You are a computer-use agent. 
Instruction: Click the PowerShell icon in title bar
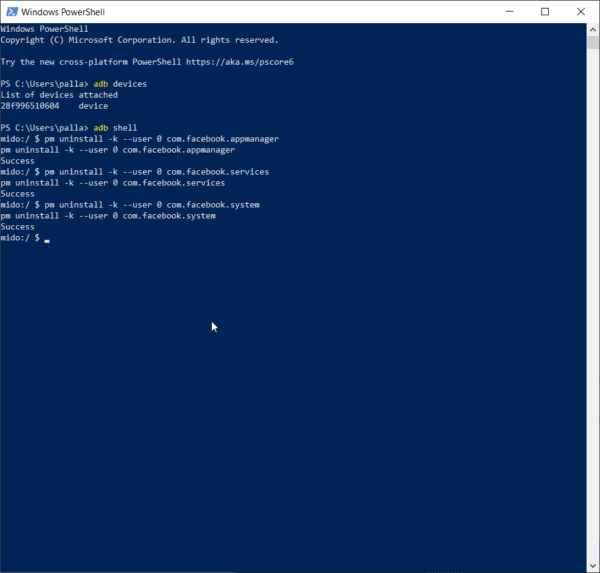tap(12, 12)
